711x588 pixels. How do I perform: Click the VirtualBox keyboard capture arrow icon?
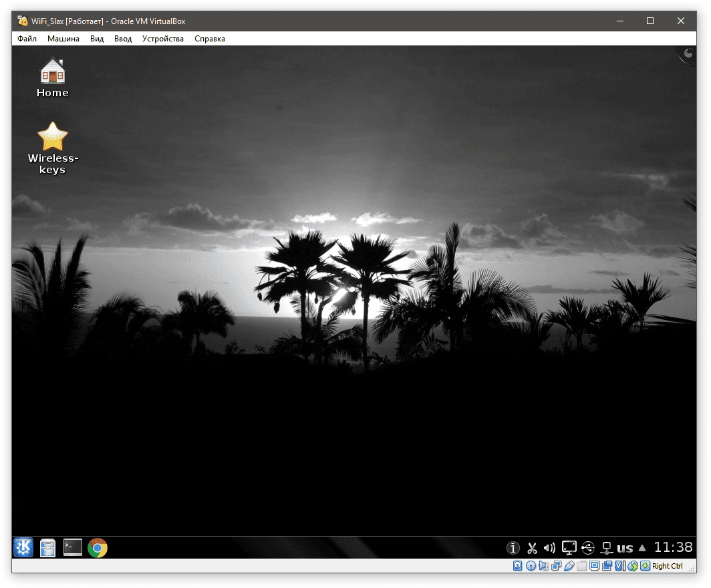tap(646, 566)
